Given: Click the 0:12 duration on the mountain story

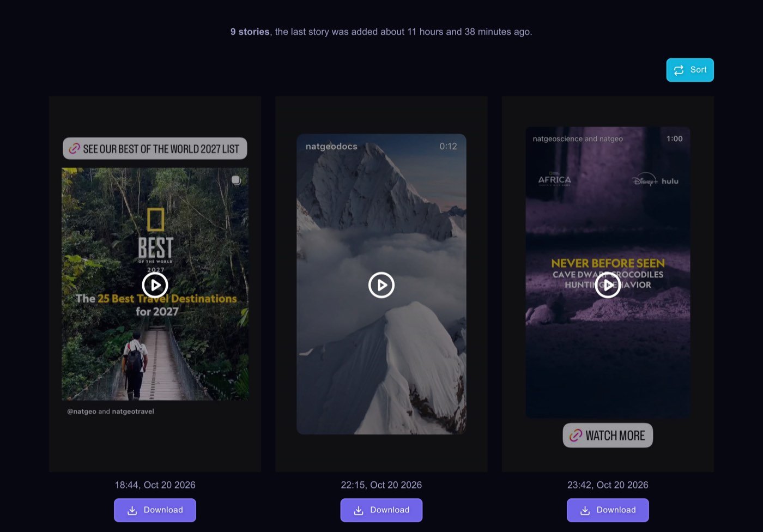Looking at the screenshot, I should (448, 146).
